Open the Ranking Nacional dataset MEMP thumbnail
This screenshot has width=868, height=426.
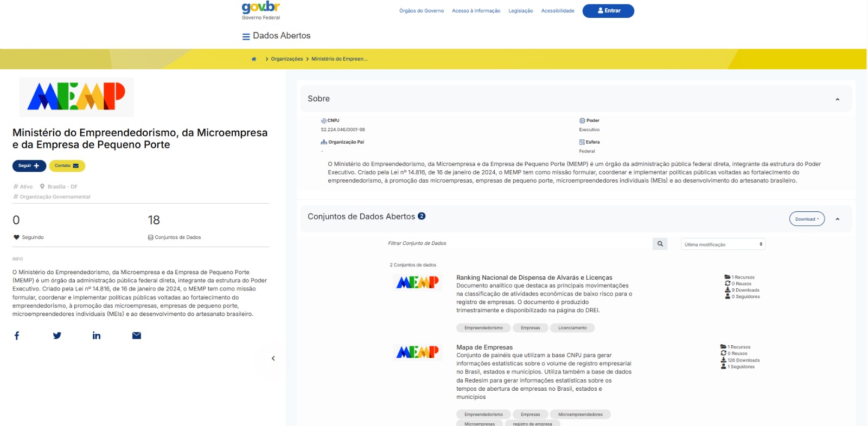click(418, 282)
